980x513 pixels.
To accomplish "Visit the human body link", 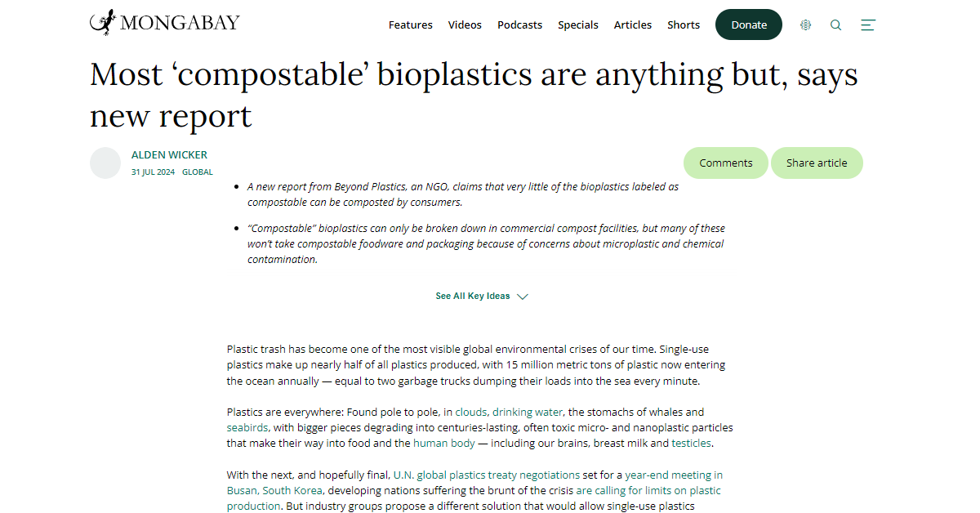I will pos(444,443).
